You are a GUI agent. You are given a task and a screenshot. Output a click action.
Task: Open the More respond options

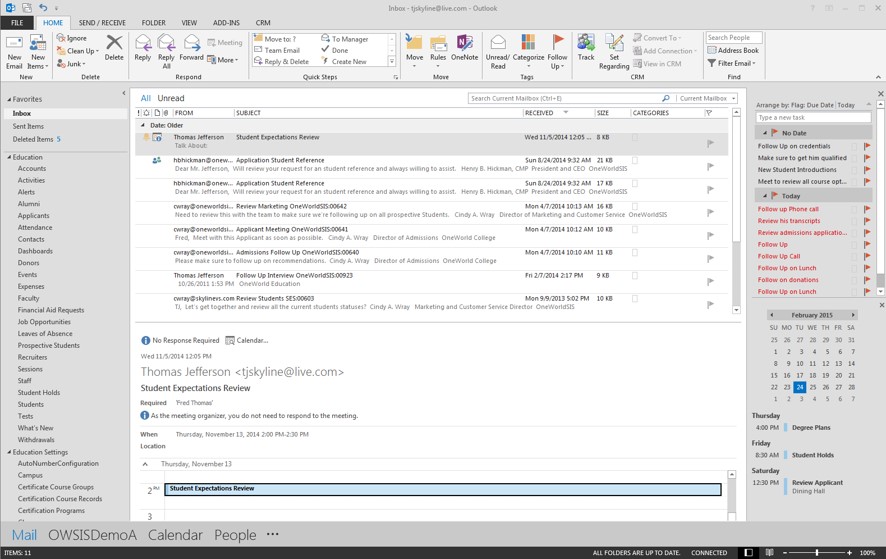223,59
